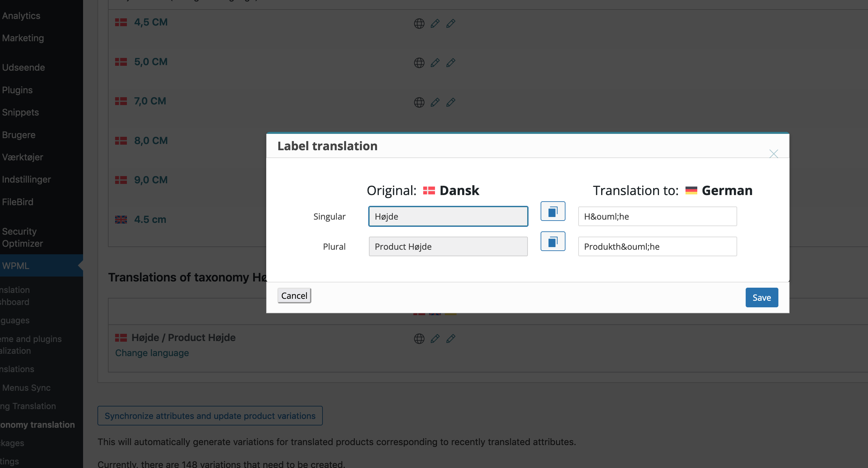Click globe icon for Højde / Product Højde

click(x=419, y=338)
